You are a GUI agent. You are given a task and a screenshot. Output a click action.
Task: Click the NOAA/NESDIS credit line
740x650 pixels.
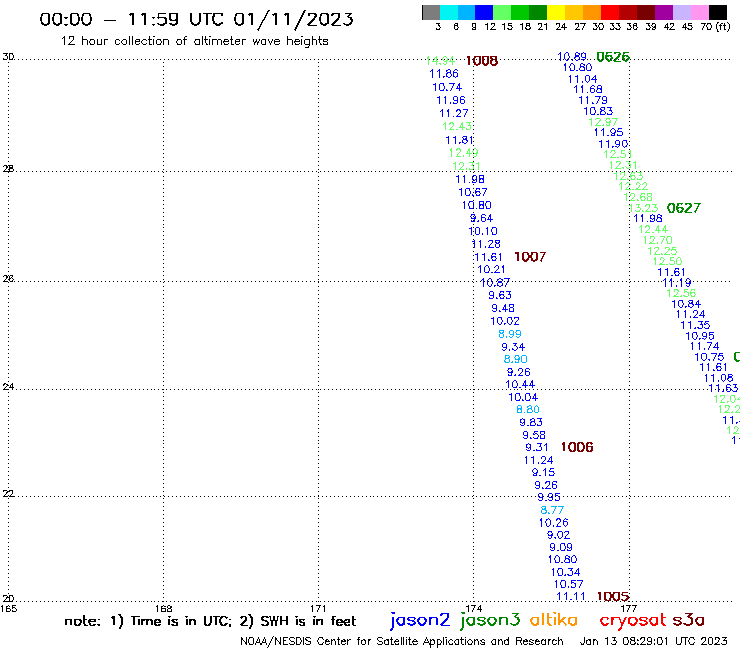pos(402,642)
